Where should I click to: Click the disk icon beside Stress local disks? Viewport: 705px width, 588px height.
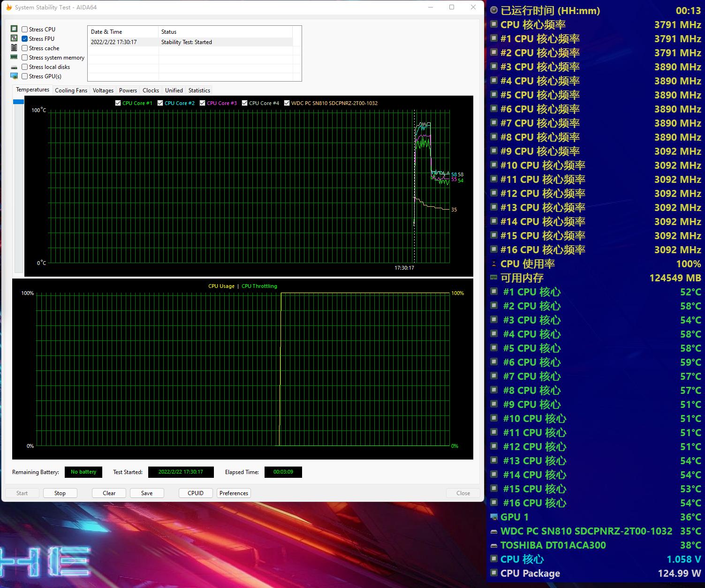point(14,67)
